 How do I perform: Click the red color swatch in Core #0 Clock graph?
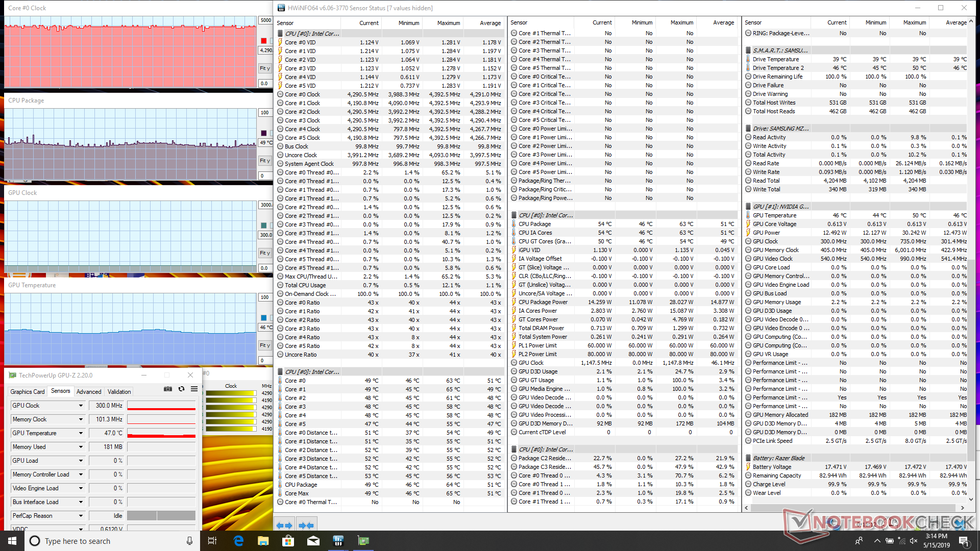point(263,41)
